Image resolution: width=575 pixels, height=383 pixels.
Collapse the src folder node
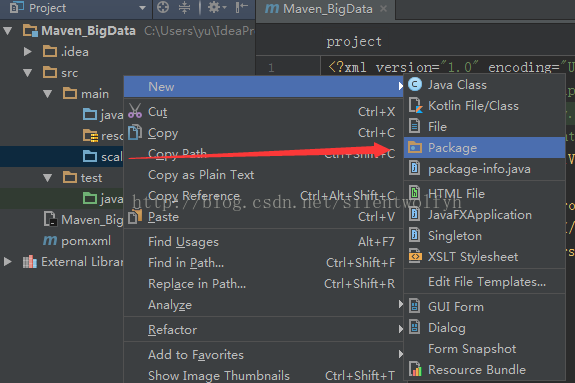tap(28, 73)
